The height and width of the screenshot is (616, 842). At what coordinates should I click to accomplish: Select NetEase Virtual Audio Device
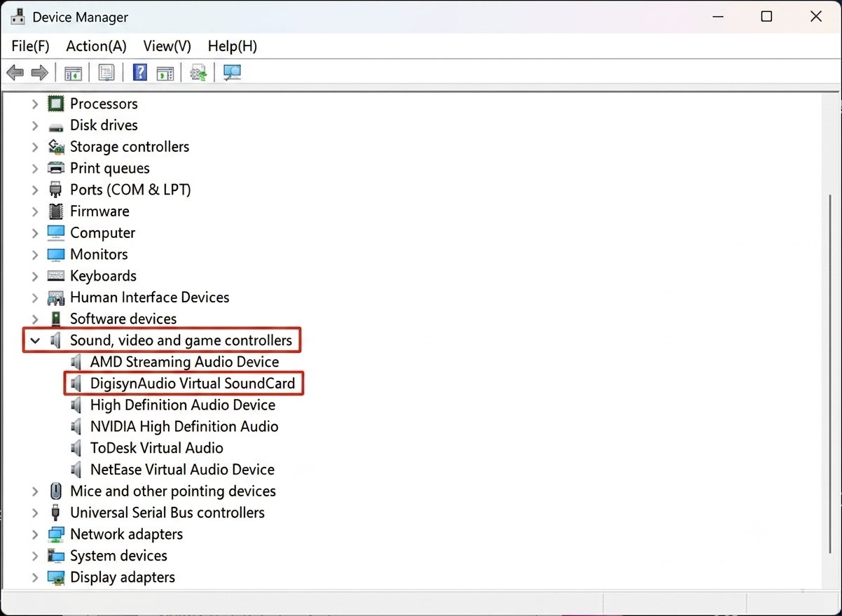tap(181, 470)
